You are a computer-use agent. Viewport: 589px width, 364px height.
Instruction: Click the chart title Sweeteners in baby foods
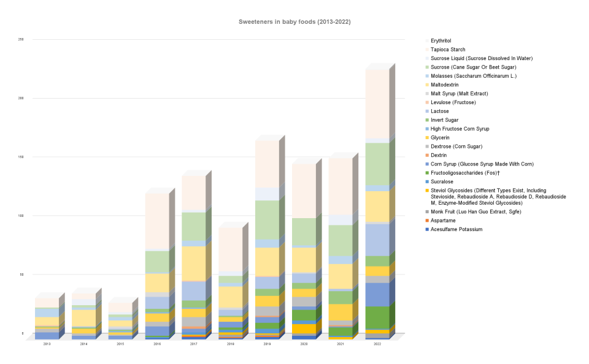tap(294, 21)
